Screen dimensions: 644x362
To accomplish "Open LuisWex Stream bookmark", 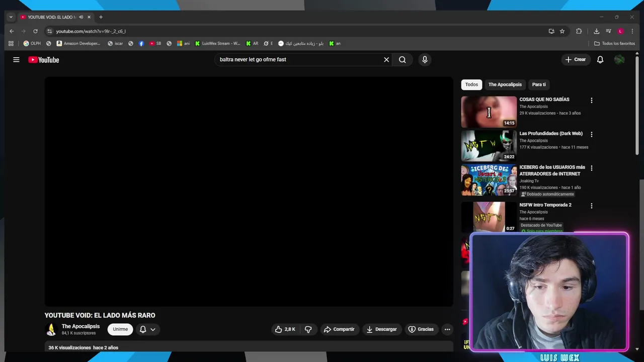I will click(218, 43).
